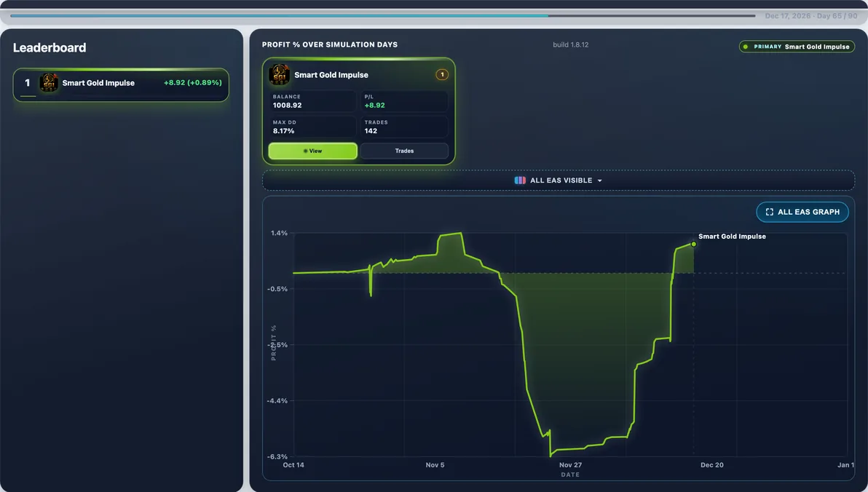This screenshot has height=492, width=868.
Task: Click the Oct 14 date axis label
Action: (293, 465)
